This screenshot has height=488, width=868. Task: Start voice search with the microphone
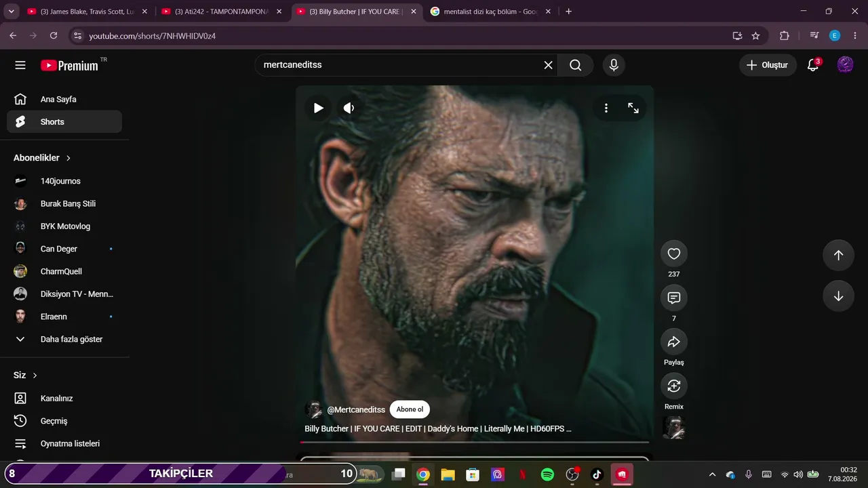click(614, 65)
